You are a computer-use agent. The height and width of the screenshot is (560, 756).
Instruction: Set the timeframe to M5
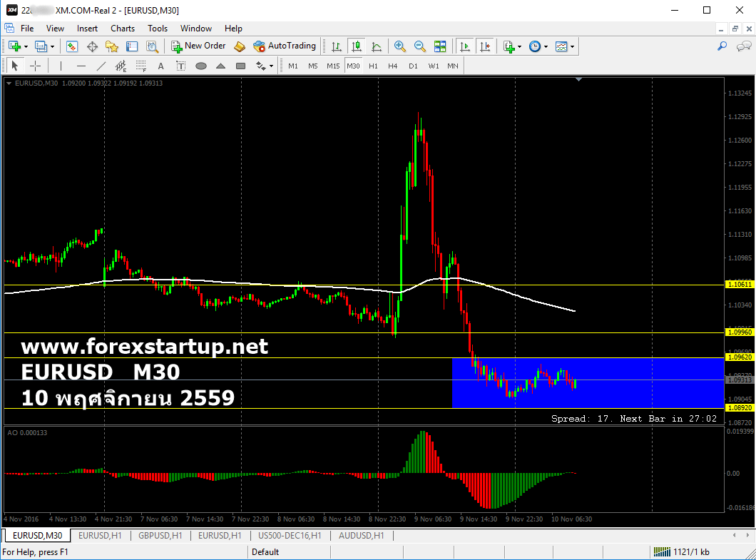[x=313, y=66]
